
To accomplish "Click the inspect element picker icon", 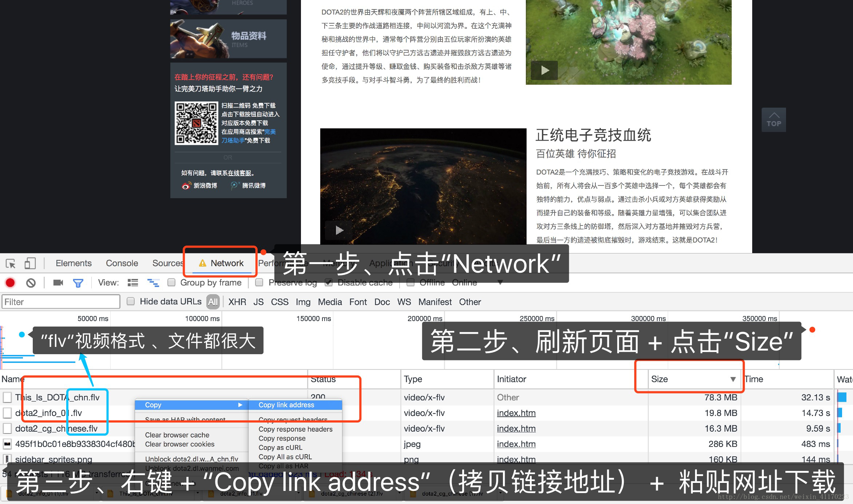I will coord(11,263).
